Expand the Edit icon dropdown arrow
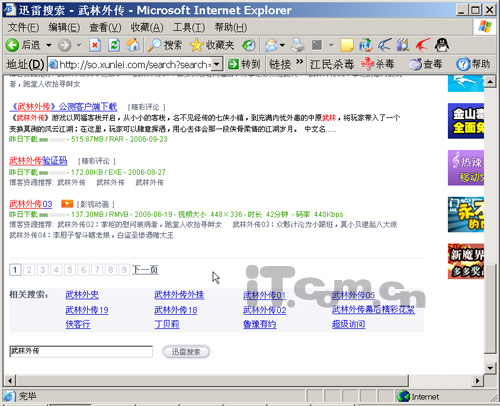Viewport: 500px width, 406px height. tap(331, 45)
